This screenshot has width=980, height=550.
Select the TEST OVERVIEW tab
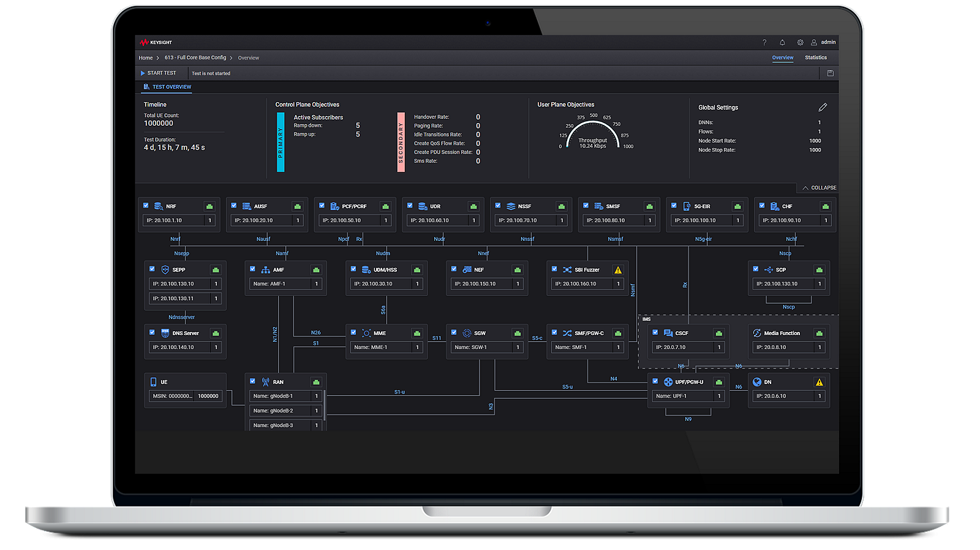(x=167, y=87)
